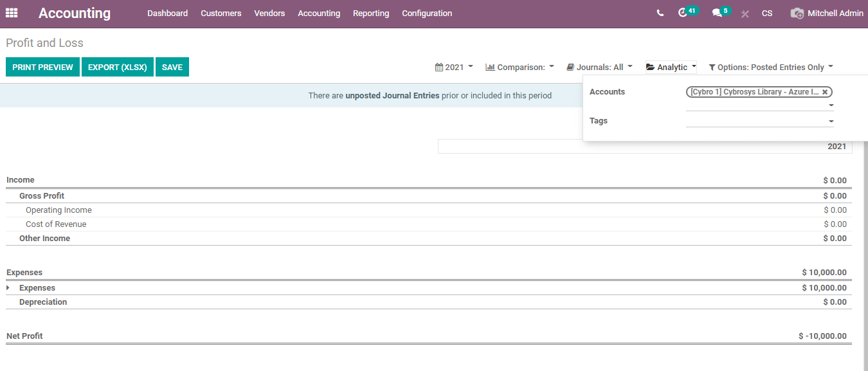Image resolution: width=868 pixels, height=371 pixels.
Task: Open the Journals: All dropdown
Action: (599, 67)
